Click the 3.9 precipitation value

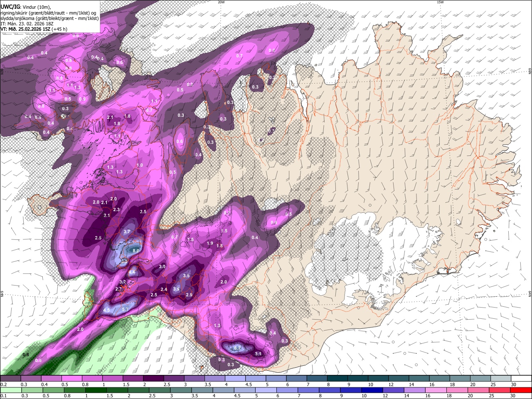point(176,289)
